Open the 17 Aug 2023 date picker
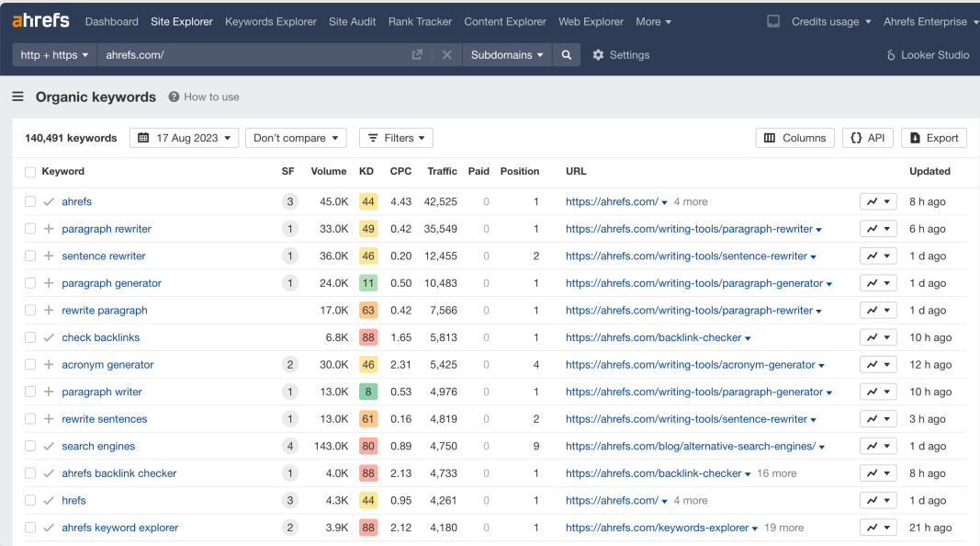Screen dimensions: 980x546 (184, 138)
